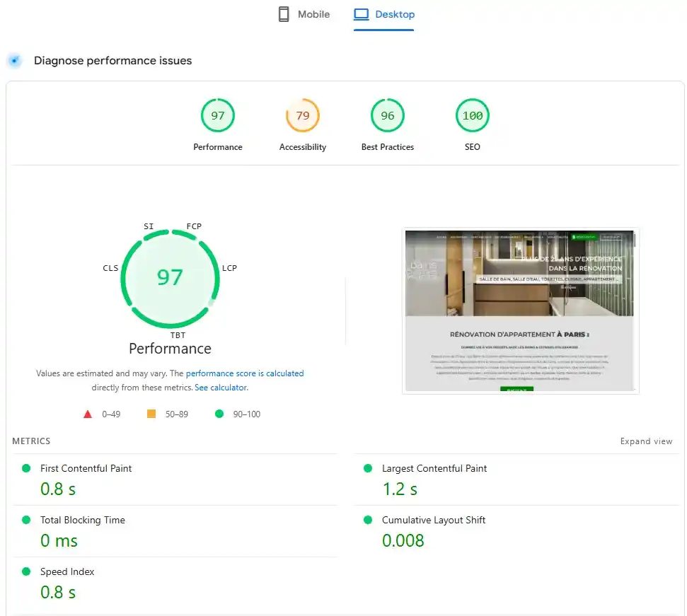This screenshot has width=687, height=616.
Task: Click the orange square 50–89 legend icon
Action: [x=151, y=414]
